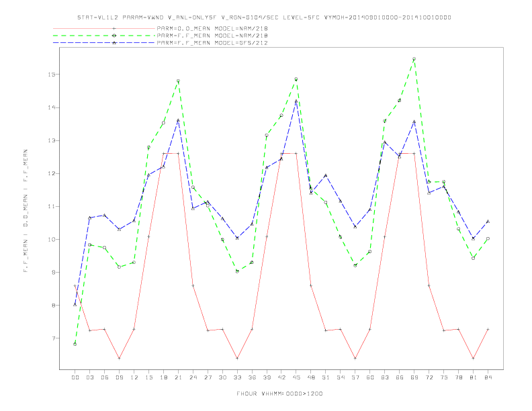Click x-axis tick label 00
The width and height of the screenshot is (532, 411).
(75, 377)
